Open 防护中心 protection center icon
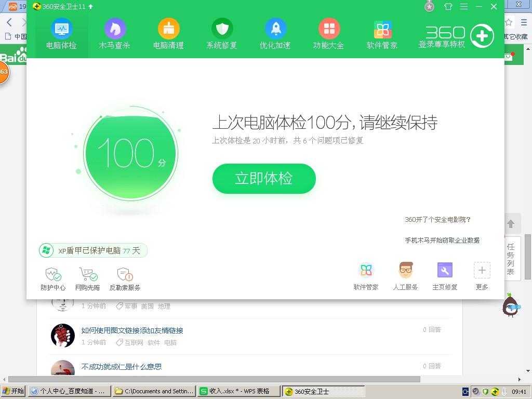The image size is (532, 399). [x=53, y=279]
